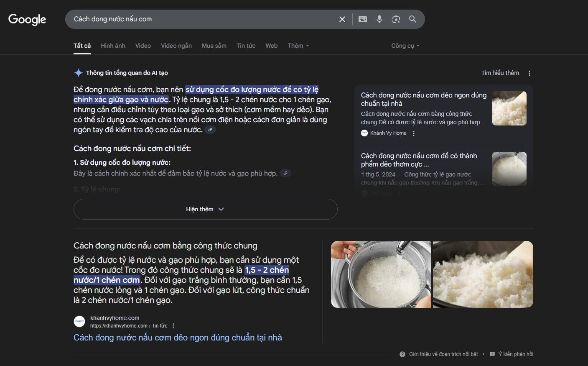Open the rice washing pot image
This screenshot has width=588, height=366.
tap(381, 274)
